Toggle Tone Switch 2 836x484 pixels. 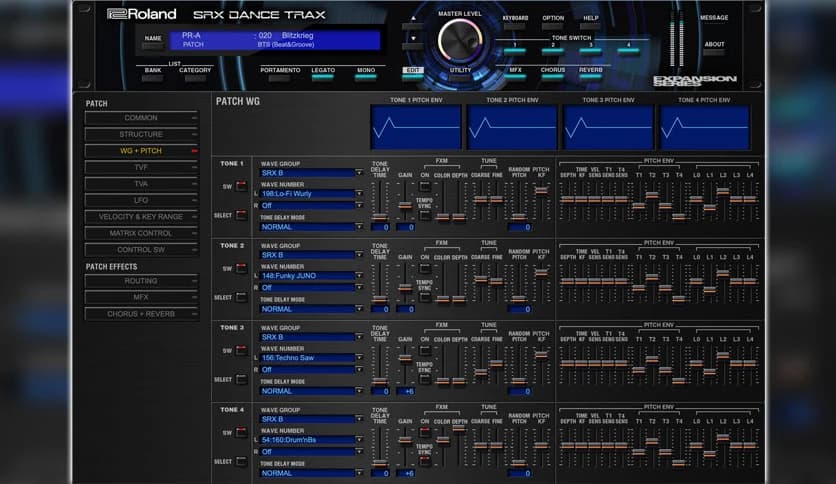553,52
